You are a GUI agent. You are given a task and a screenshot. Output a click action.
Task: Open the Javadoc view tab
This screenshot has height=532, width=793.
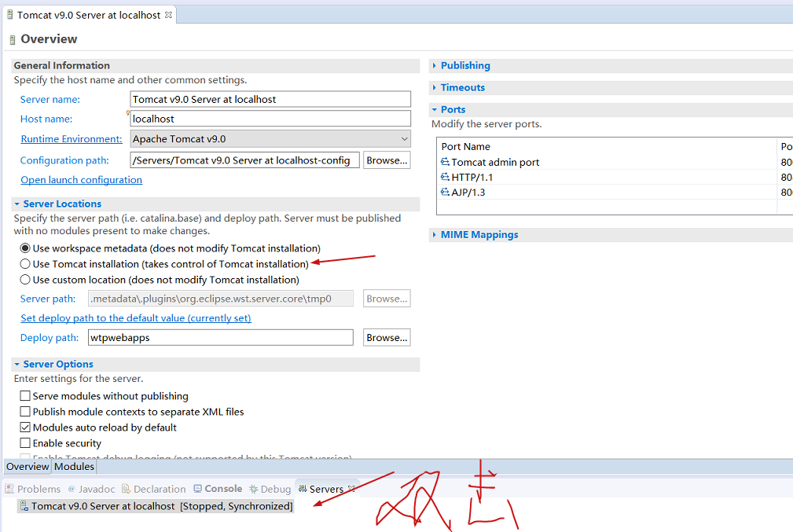point(91,489)
